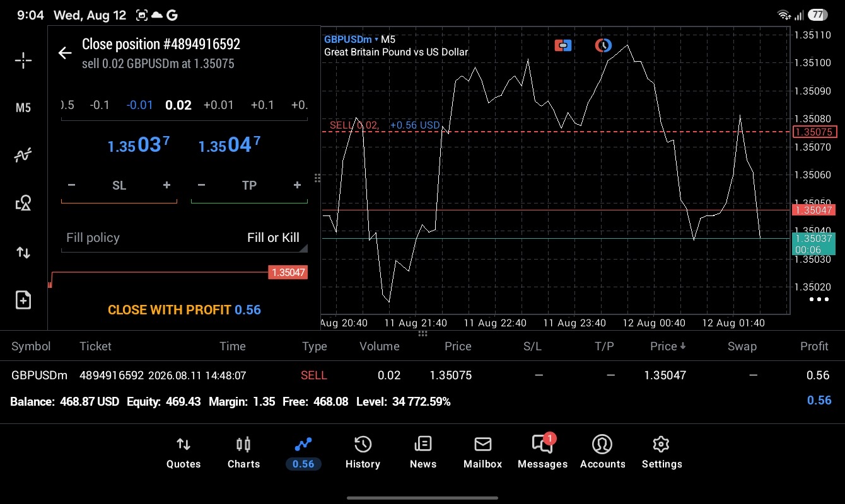
Task: Tap the clock icon above chart
Action: coord(603,45)
